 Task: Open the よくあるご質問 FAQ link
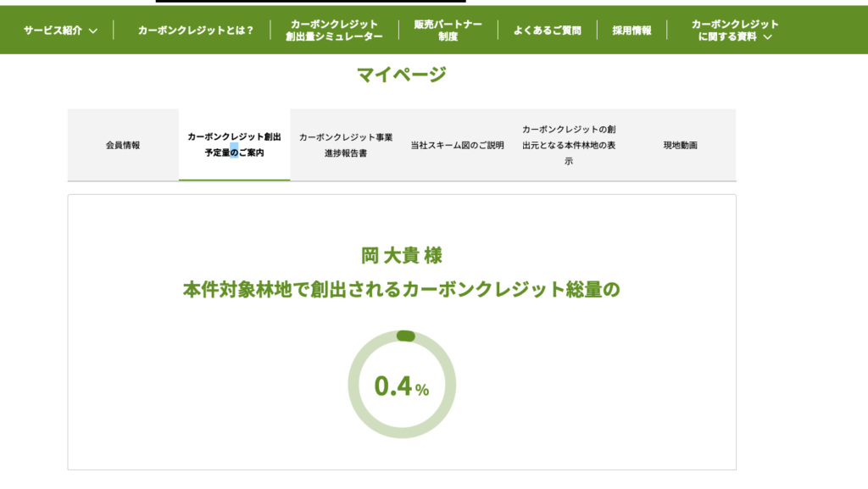click(x=547, y=31)
